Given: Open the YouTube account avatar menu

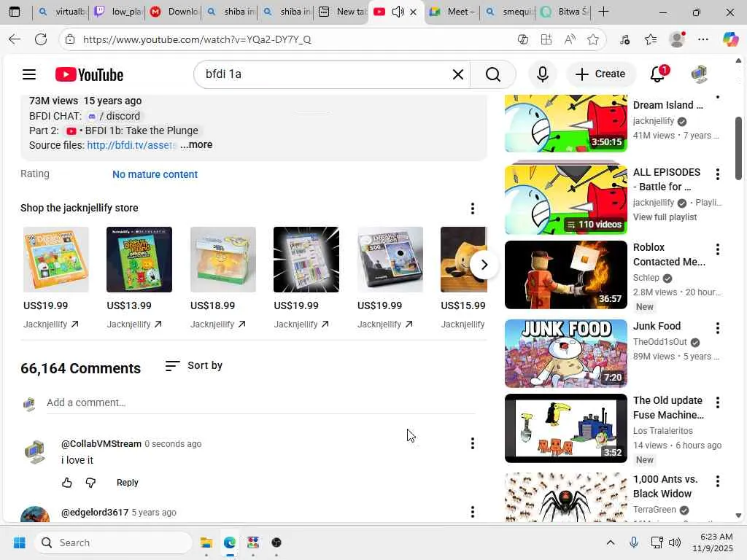Looking at the screenshot, I should tap(699, 74).
